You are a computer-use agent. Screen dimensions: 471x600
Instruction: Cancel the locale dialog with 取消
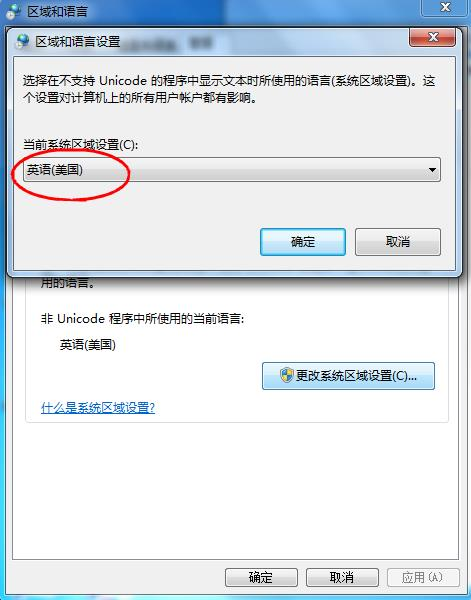(398, 242)
